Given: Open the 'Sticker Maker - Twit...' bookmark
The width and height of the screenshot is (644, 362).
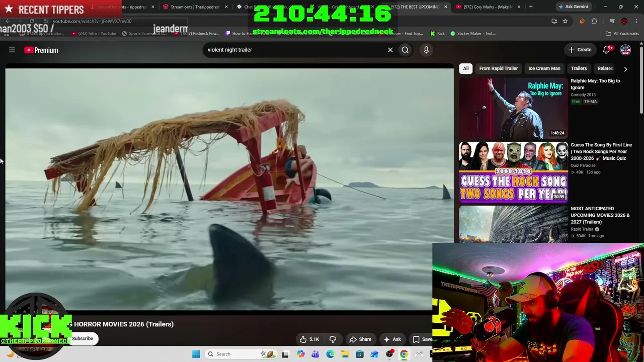Looking at the screenshot, I should (473, 34).
